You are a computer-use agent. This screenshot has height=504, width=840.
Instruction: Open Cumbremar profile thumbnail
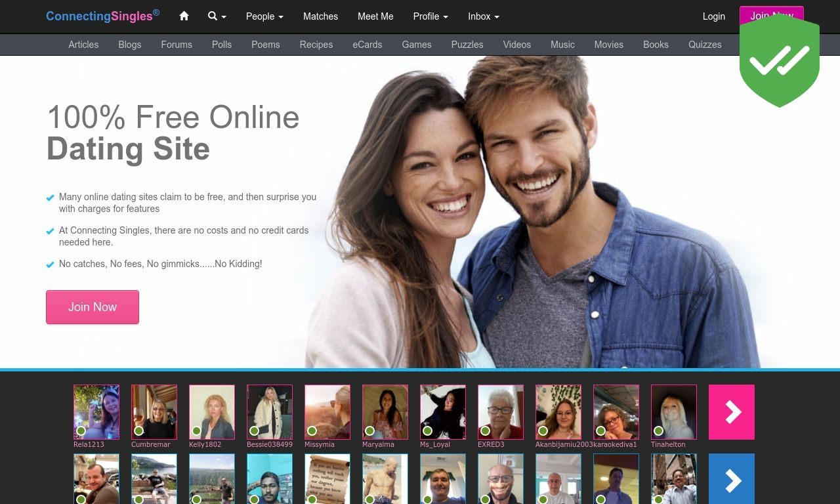click(x=154, y=412)
